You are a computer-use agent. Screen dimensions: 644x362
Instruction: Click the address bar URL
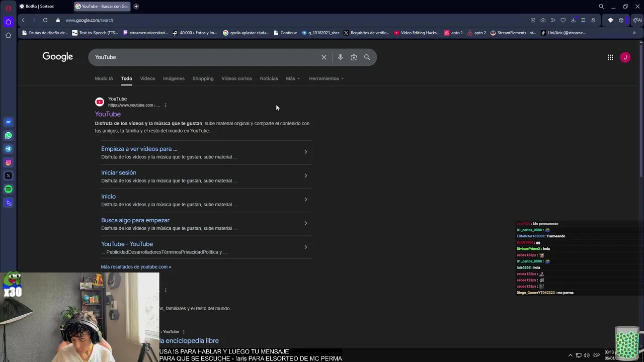tap(89, 20)
